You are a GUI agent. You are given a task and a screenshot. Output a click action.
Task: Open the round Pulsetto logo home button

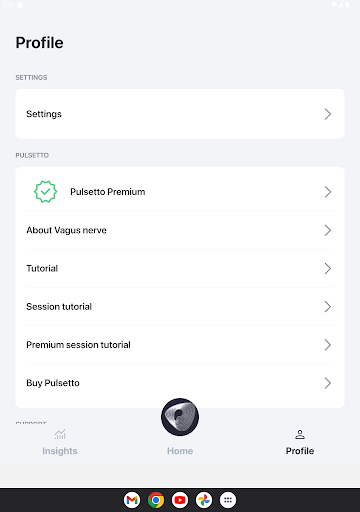[180, 417]
